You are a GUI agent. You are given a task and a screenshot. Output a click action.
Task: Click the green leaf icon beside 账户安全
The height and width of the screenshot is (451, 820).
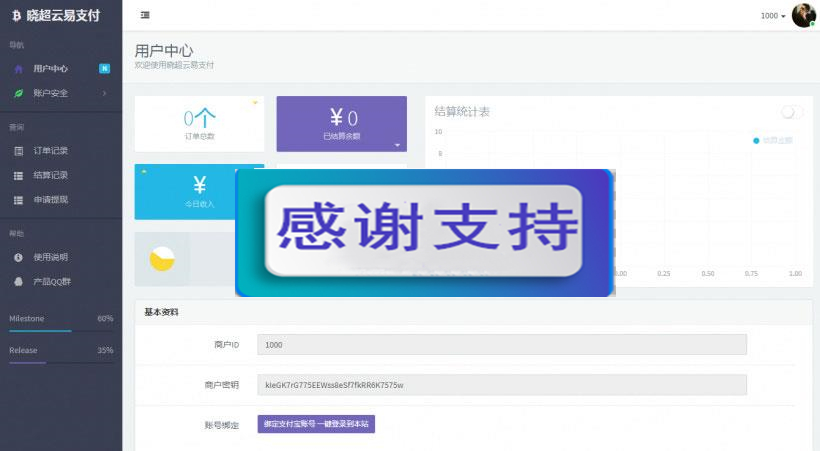pyautogui.click(x=18, y=93)
